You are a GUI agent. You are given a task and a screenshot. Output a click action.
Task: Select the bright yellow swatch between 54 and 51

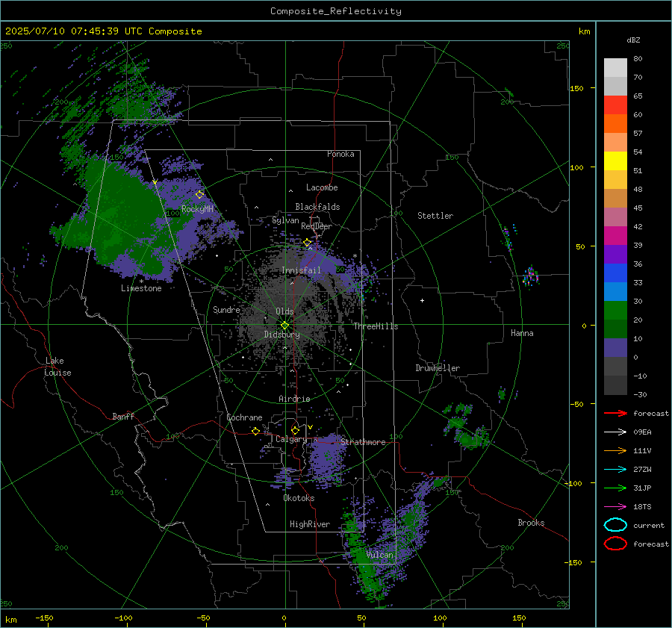point(615,161)
